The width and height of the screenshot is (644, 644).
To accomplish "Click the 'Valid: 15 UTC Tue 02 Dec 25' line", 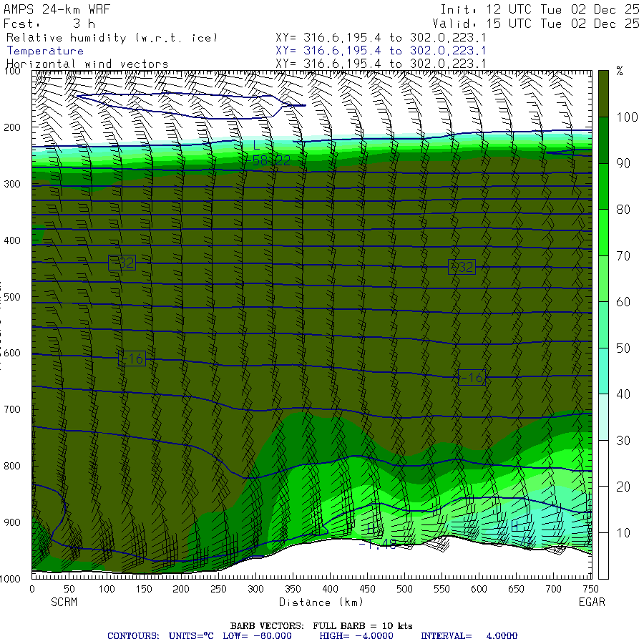I will 535,24.
